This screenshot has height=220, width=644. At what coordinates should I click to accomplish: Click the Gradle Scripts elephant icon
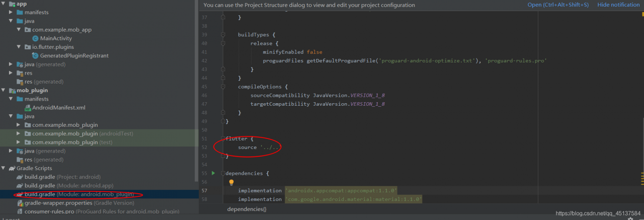pyautogui.click(x=12, y=168)
